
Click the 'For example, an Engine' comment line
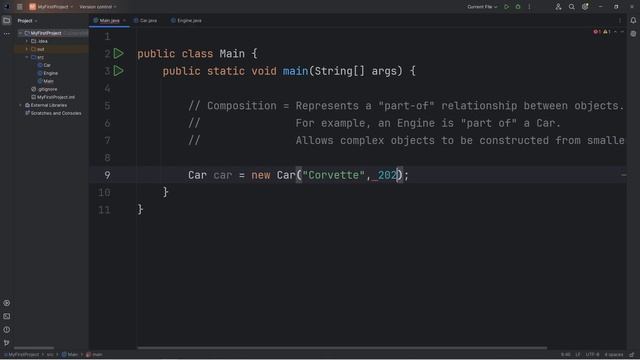(375, 123)
